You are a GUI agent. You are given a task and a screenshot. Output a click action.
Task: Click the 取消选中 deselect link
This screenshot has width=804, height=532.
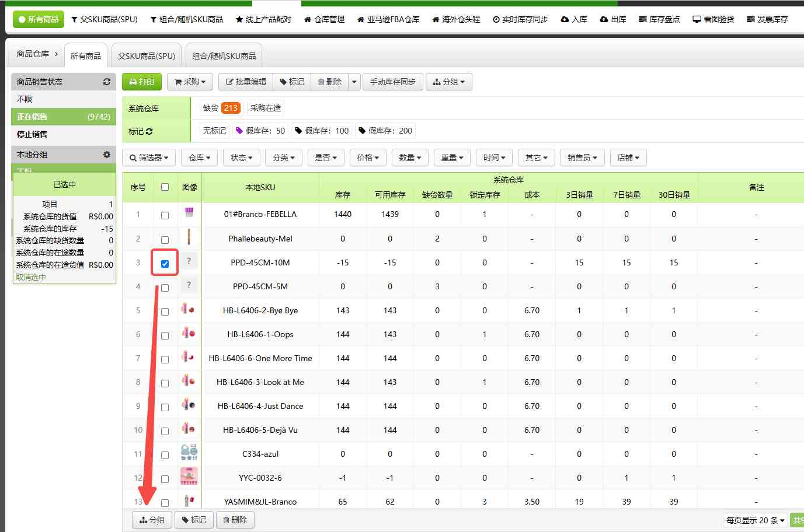coord(31,277)
